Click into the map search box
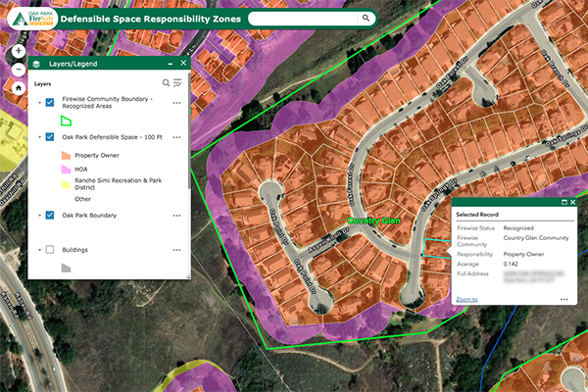Image resolution: width=588 pixels, height=392 pixels. [x=302, y=18]
